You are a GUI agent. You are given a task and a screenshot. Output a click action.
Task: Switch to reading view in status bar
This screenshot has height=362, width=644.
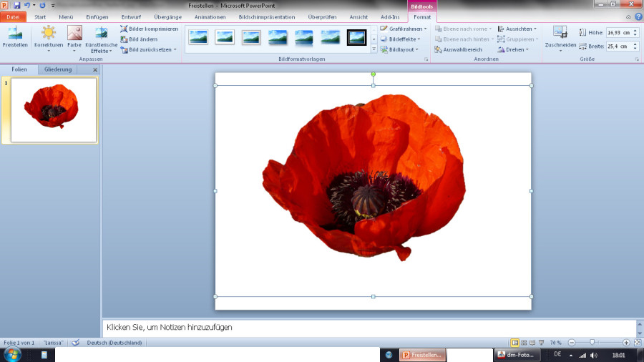click(532, 343)
